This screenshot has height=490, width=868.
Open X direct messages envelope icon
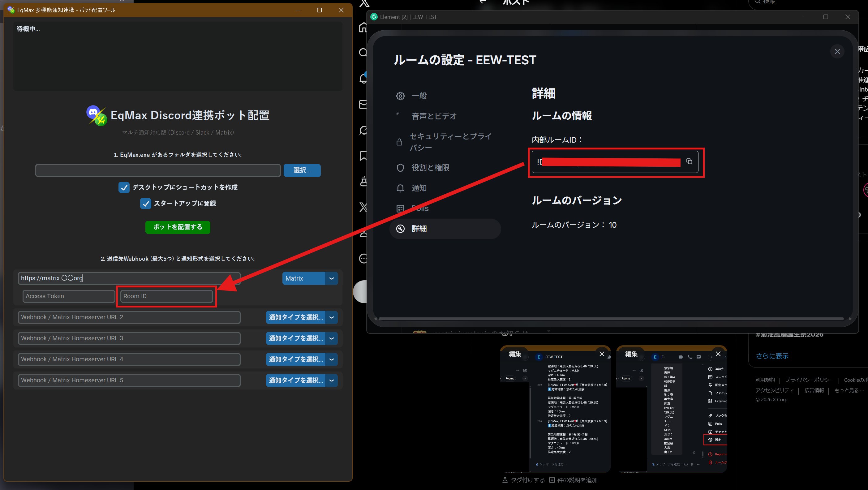363,105
